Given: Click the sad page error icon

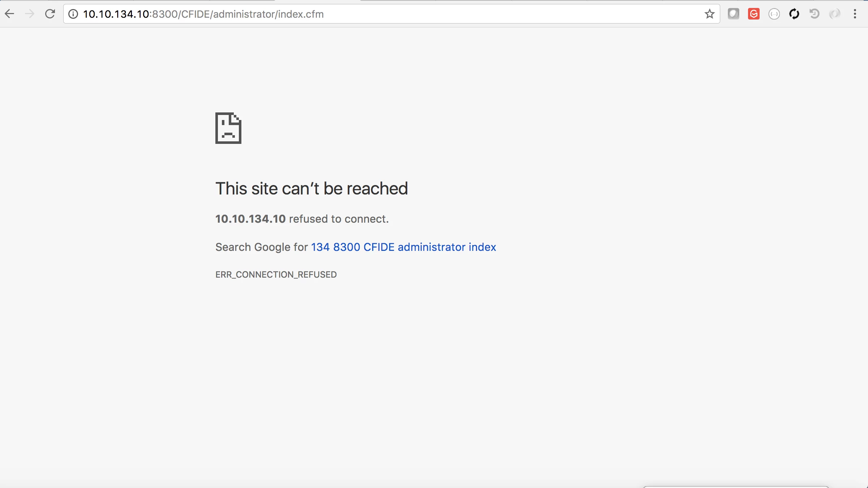Looking at the screenshot, I should click(228, 128).
